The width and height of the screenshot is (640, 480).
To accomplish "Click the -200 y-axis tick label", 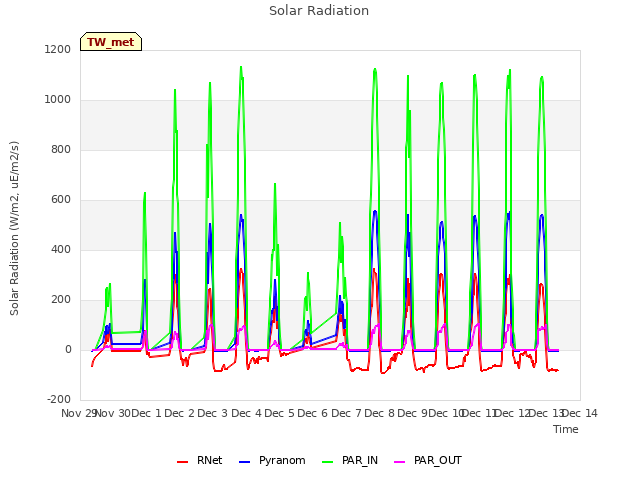I will [x=59, y=399].
